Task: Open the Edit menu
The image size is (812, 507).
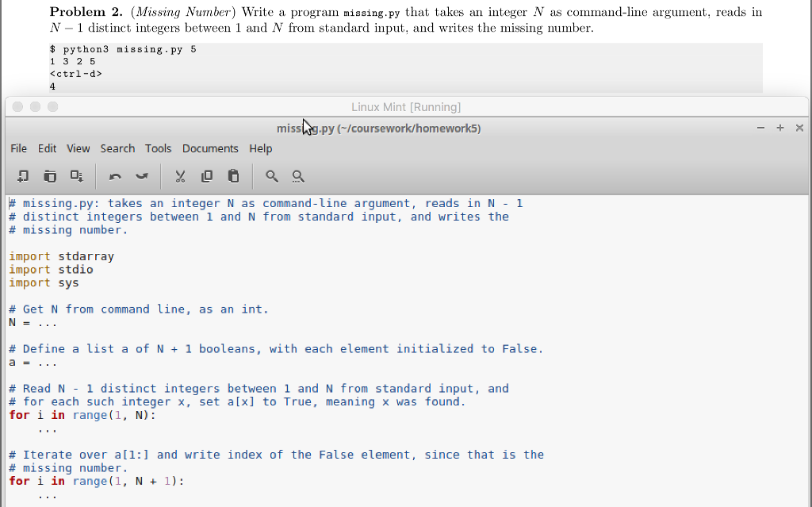Action: [x=47, y=148]
